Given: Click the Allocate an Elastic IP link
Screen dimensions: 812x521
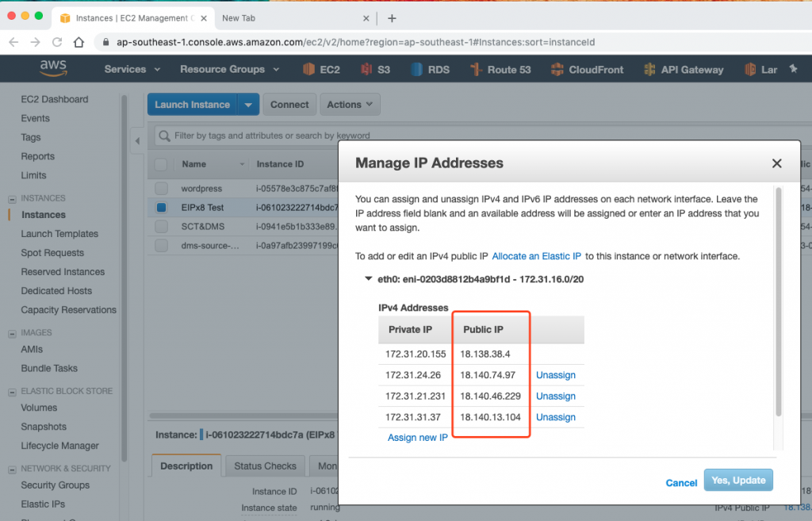Looking at the screenshot, I should click(x=537, y=256).
